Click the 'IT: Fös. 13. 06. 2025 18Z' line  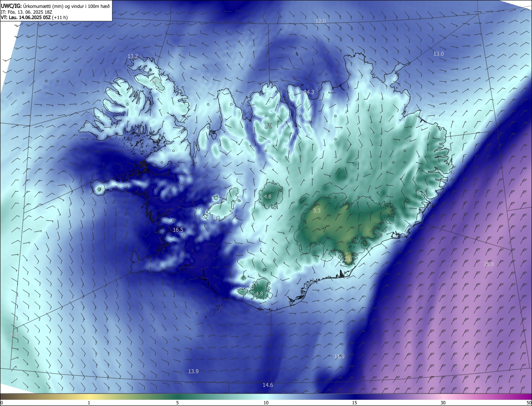coord(26,12)
